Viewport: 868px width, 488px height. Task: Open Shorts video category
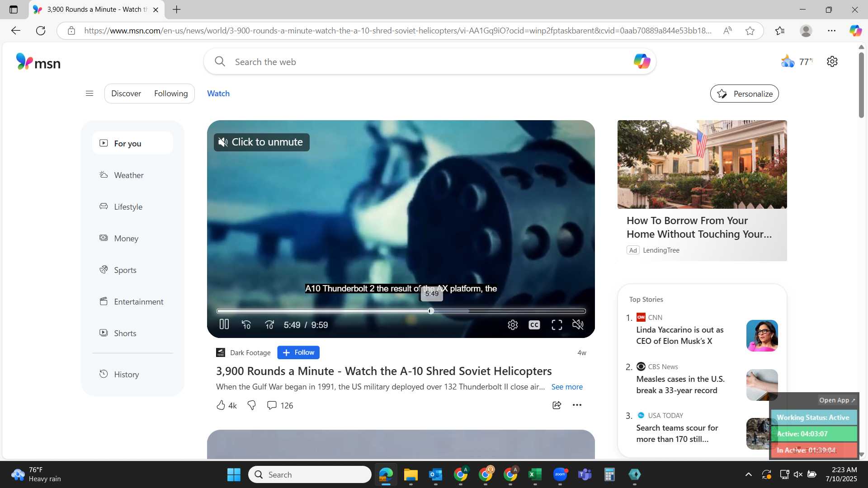coord(132,333)
